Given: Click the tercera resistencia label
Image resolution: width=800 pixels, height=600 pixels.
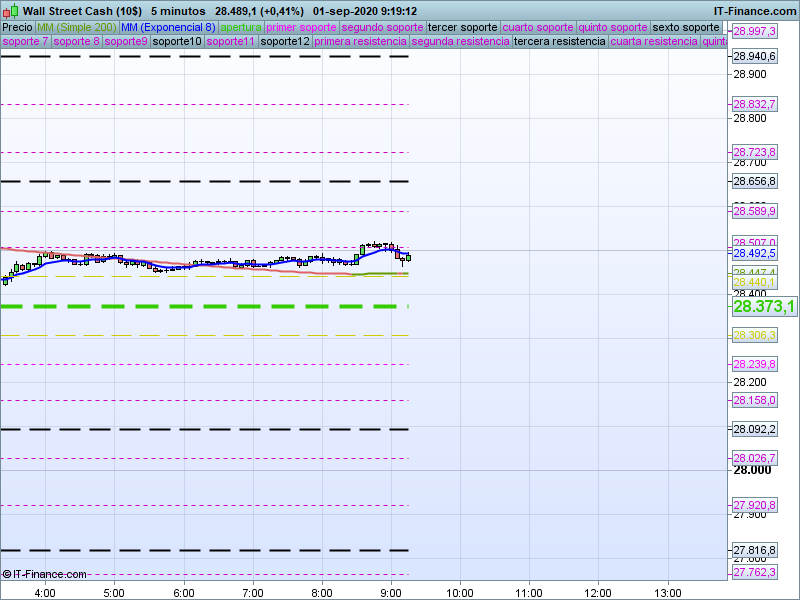Looking at the screenshot, I should pos(559,42).
